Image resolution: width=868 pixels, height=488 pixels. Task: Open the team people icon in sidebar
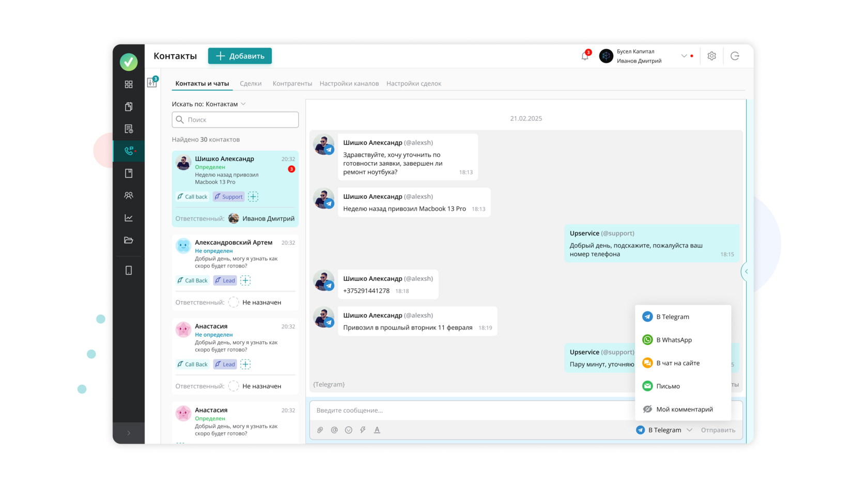click(129, 195)
